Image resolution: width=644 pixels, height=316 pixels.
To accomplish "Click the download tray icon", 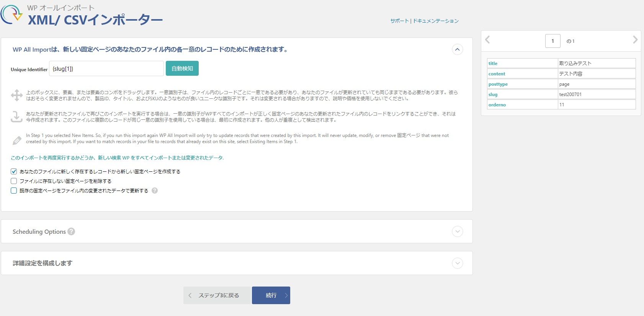I will click(16, 117).
